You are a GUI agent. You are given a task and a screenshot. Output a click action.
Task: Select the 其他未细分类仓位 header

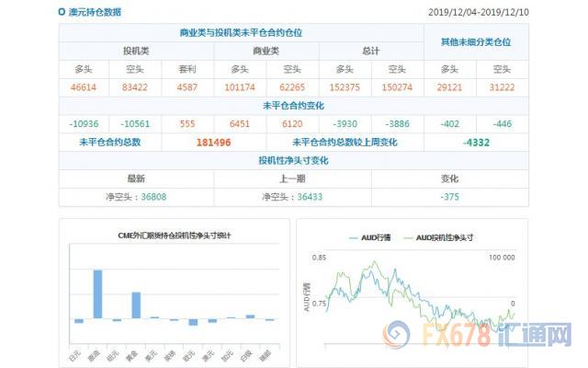point(476,41)
